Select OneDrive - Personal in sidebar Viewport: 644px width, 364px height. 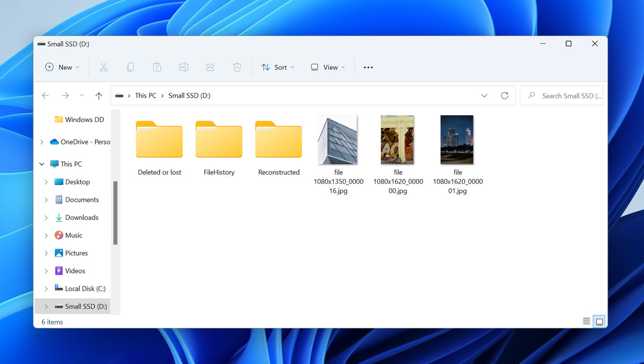[x=80, y=142]
